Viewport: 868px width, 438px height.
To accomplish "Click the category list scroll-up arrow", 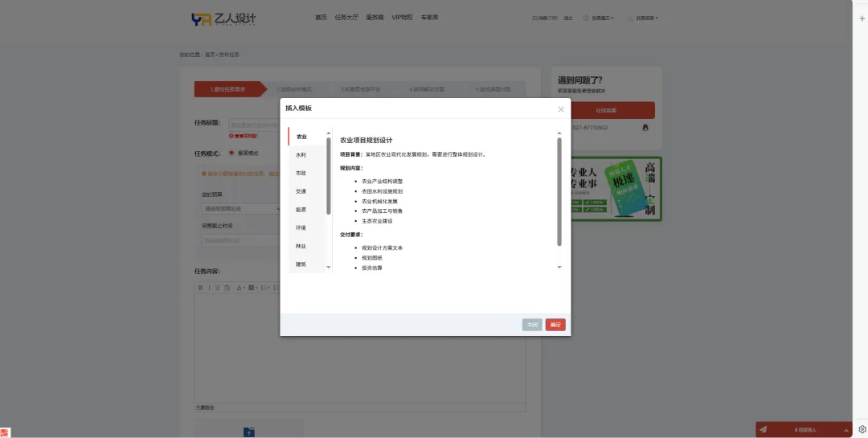I will (x=328, y=133).
